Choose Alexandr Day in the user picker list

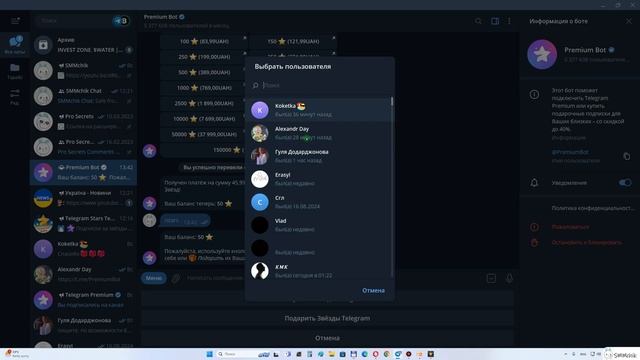pos(318,133)
